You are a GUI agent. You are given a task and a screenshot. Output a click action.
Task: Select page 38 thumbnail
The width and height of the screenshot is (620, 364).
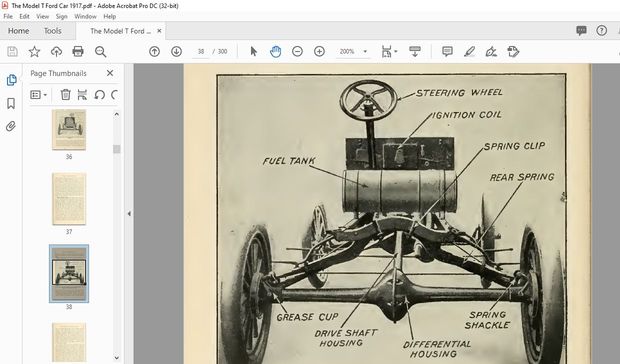click(69, 273)
